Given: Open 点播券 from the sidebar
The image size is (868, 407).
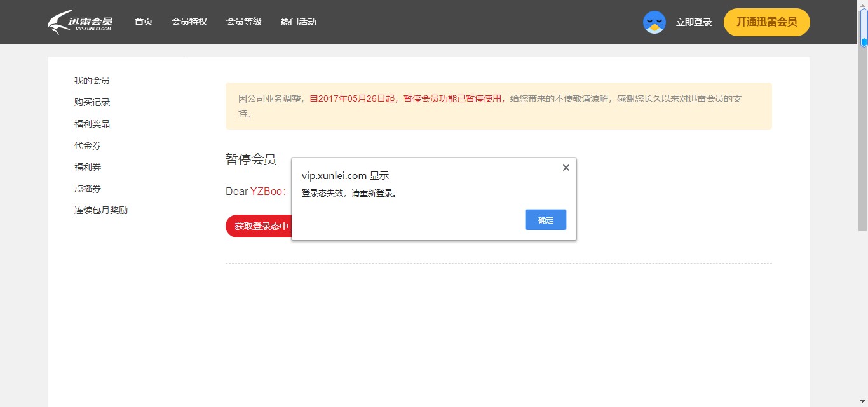Looking at the screenshot, I should (x=87, y=189).
